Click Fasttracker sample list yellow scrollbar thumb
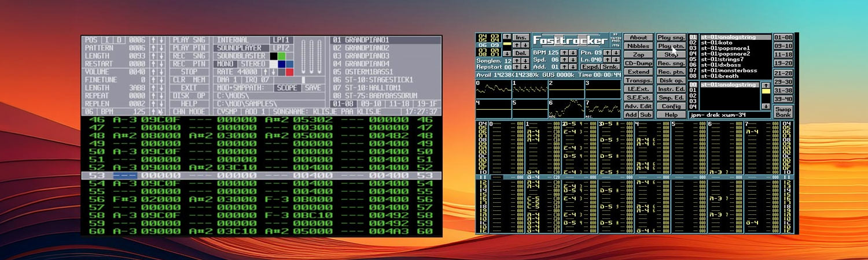The image size is (868, 260). point(766,91)
